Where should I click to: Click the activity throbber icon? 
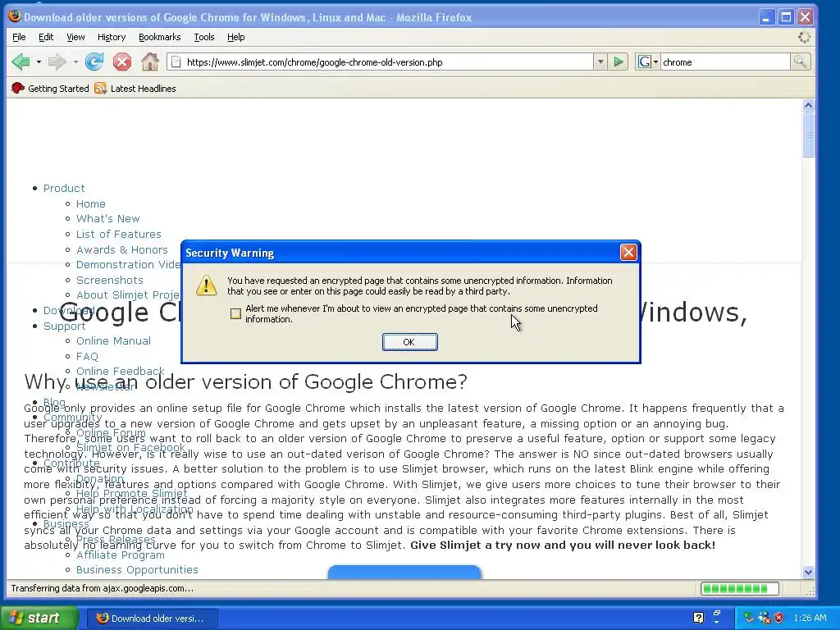point(804,37)
